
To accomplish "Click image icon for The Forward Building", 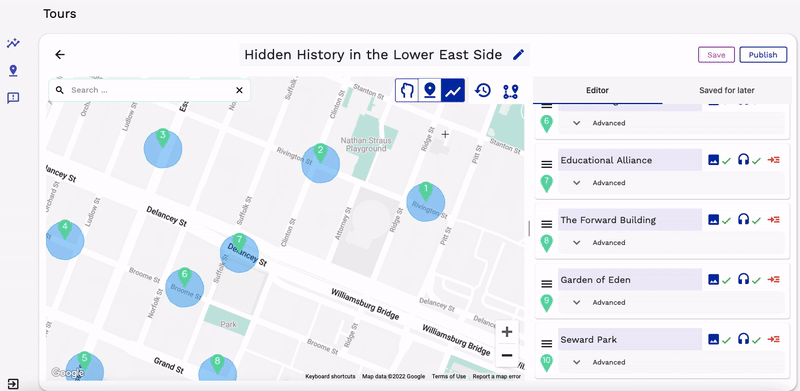I will pyautogui.click(x=713, y=220).
